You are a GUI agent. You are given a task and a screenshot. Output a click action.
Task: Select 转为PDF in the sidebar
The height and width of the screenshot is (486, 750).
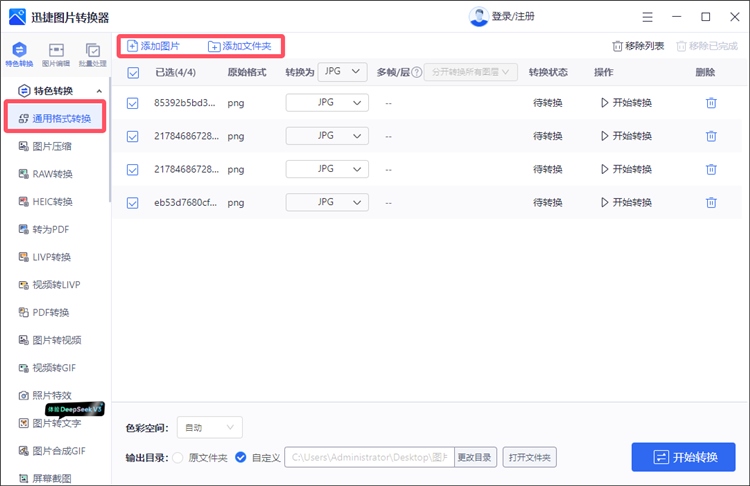click(x=44, y=230)
